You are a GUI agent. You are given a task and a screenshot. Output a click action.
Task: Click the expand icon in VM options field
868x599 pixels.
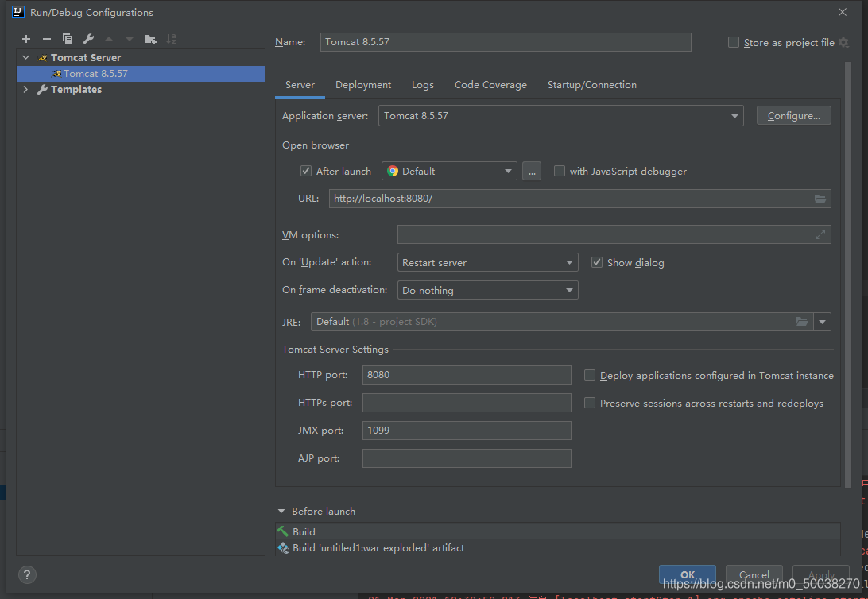(x=820, y=235)
